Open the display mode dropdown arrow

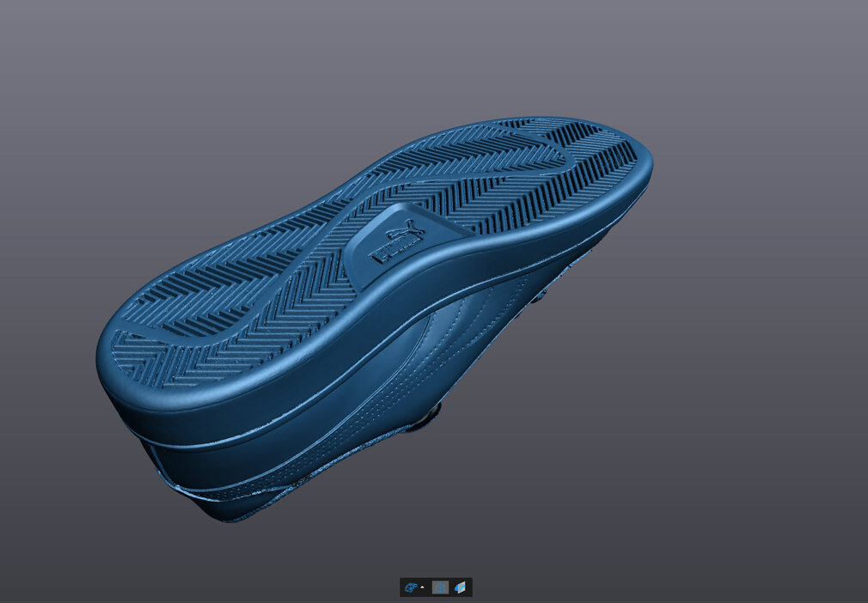tap(422, 588)
